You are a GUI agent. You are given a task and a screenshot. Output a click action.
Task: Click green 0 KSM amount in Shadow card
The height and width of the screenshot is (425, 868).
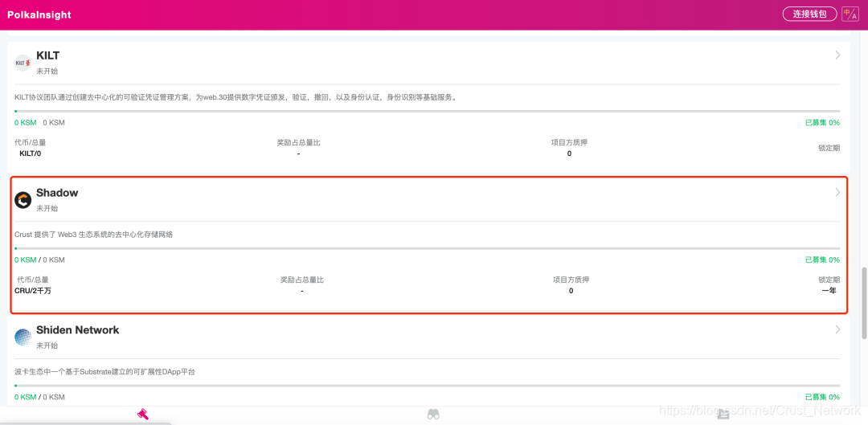[26, 259]
